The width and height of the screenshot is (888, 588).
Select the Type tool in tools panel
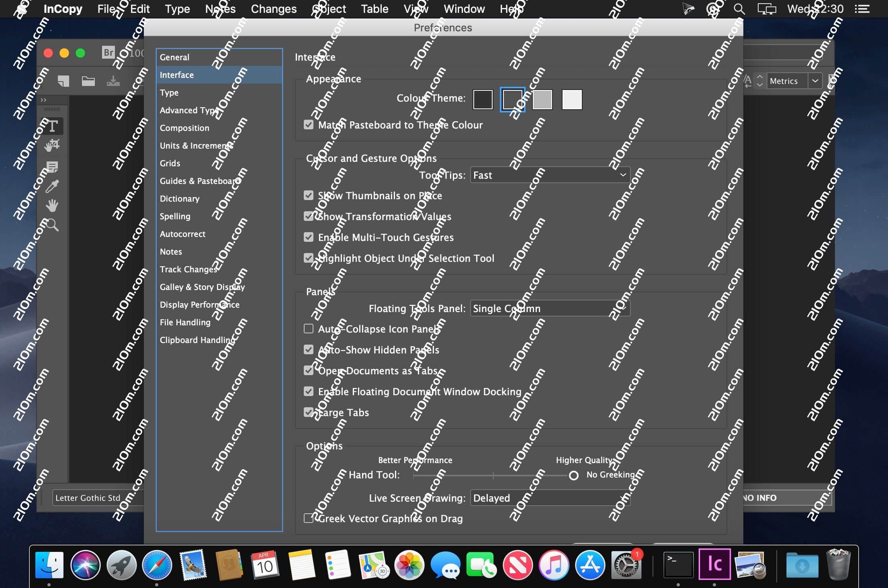[52, 126]
